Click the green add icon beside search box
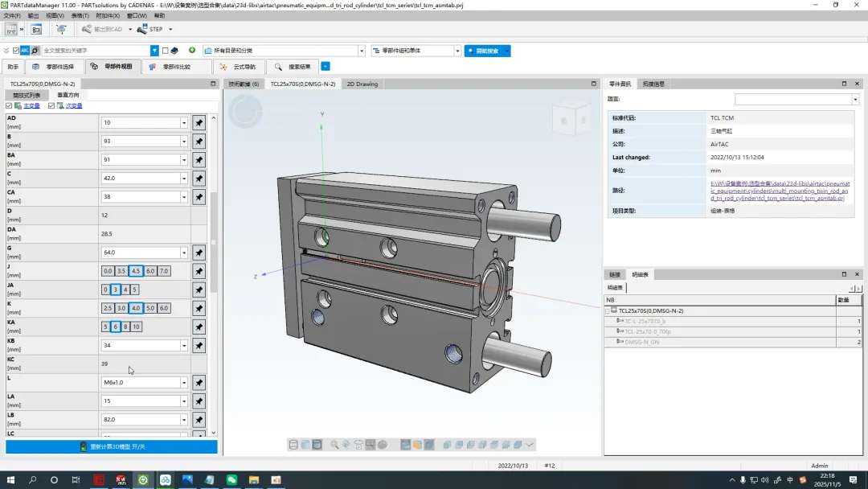This screenshot has width=868, height=489. pyautogui.click(x=192, y=51)
